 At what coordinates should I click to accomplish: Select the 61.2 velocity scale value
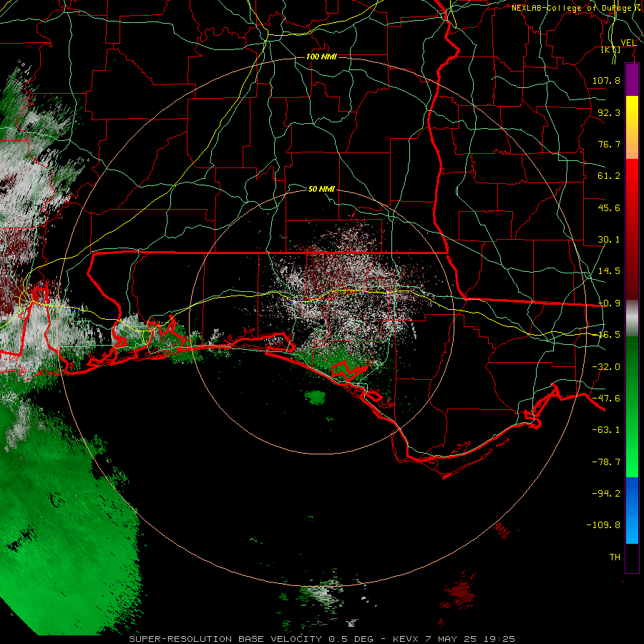(609, 176)
